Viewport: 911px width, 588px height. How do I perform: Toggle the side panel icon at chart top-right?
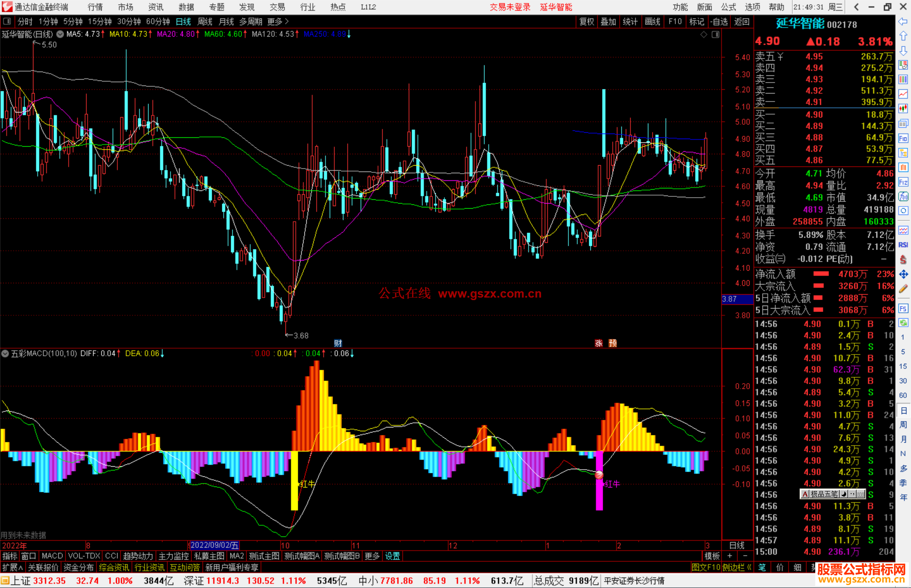715,35
